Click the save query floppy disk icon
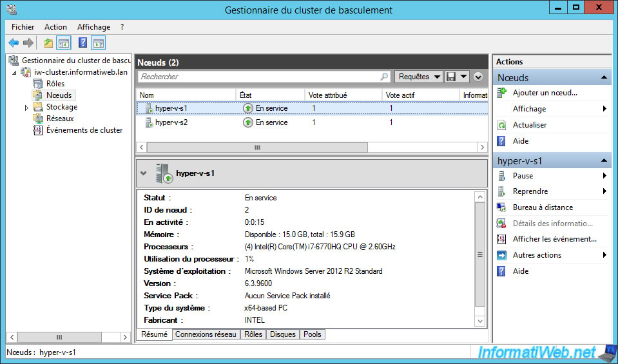This screenshot has height=364, width=618. pos(450,77)
